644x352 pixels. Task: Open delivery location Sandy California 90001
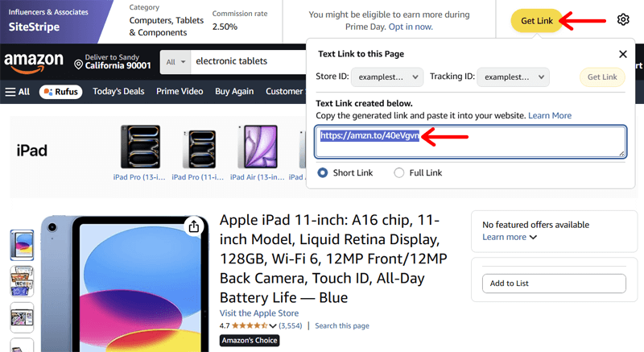113,61
